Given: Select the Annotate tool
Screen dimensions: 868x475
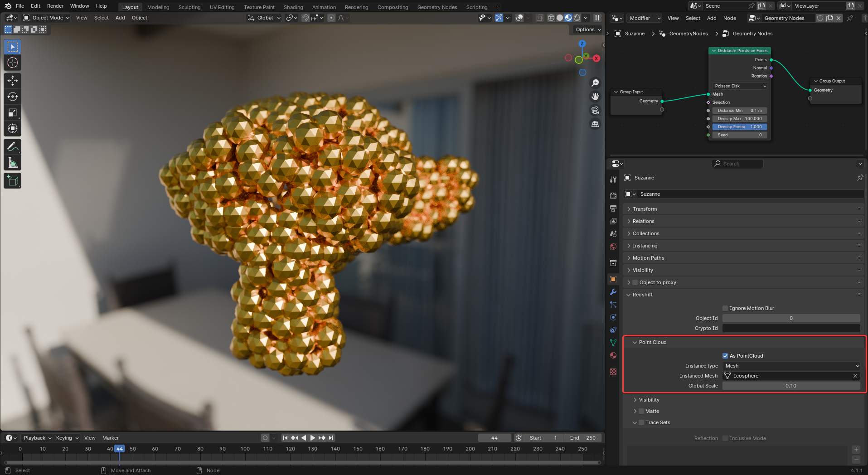Looking at the screenshot, I should 13,147.
